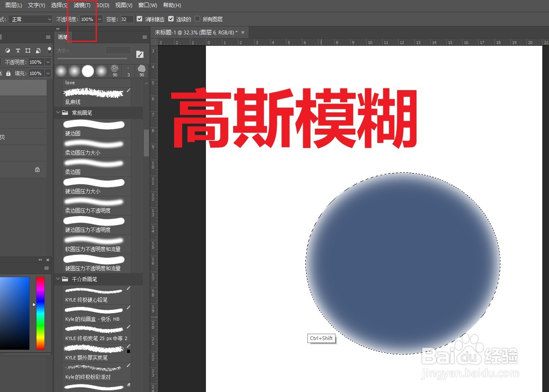
Task: Select the 硬边圆 brush preset stroke
Action: click(94, 125)
